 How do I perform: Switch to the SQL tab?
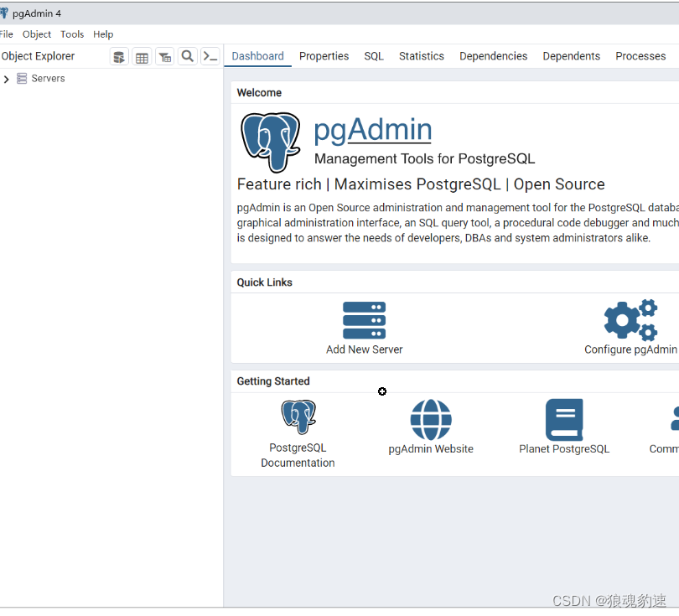point(373,56)
